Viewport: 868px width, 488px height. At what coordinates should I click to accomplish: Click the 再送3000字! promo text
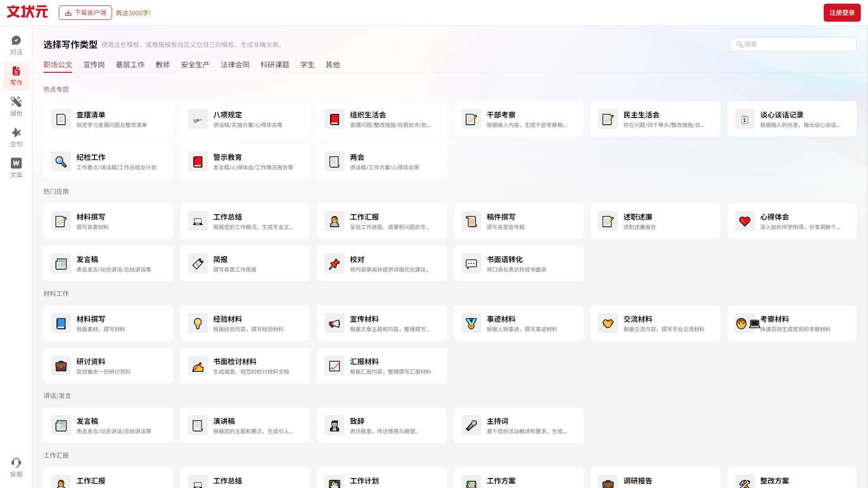click(133, 13)
